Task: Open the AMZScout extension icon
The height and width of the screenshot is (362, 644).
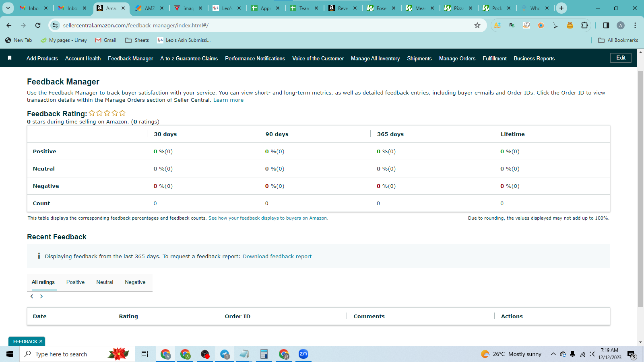Action: coord(497,25)
